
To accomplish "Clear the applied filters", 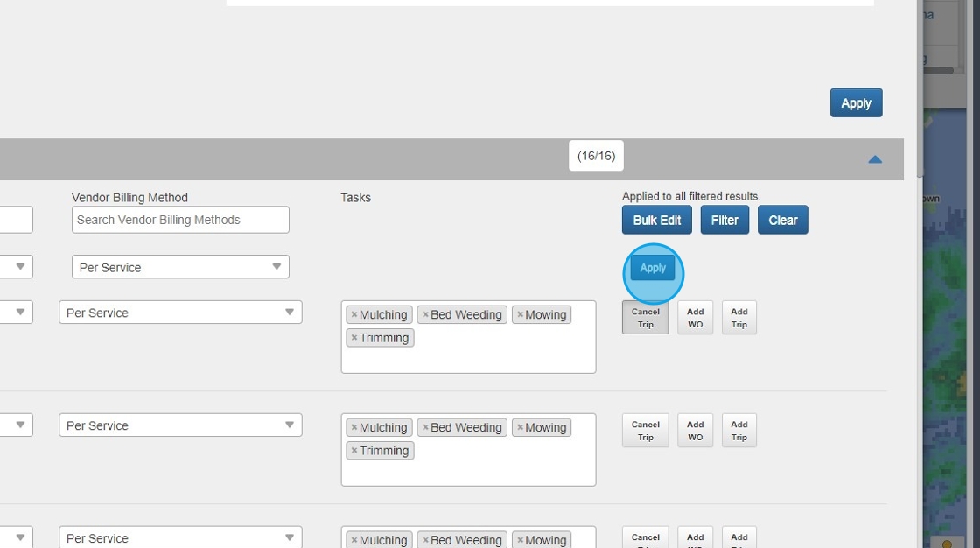I will pos(782,220).
